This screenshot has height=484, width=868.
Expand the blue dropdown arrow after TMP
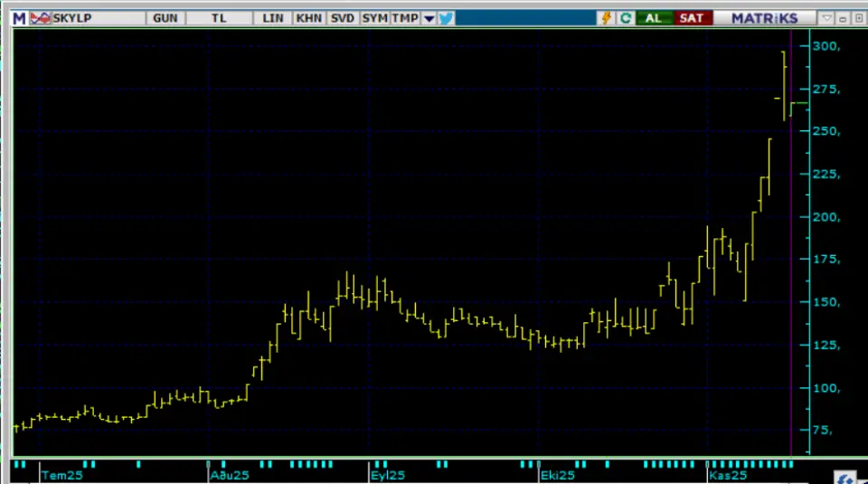point(429,18)
